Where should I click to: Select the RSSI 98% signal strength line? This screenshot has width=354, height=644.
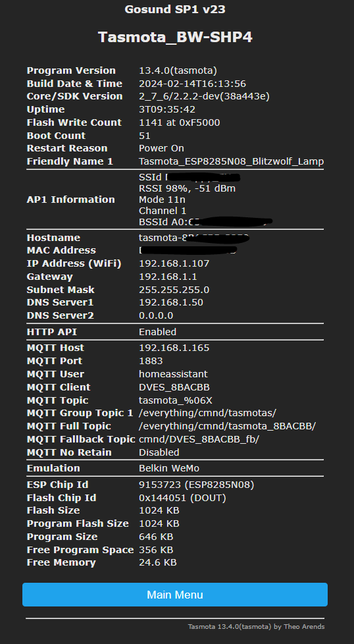tap(187, 188)
